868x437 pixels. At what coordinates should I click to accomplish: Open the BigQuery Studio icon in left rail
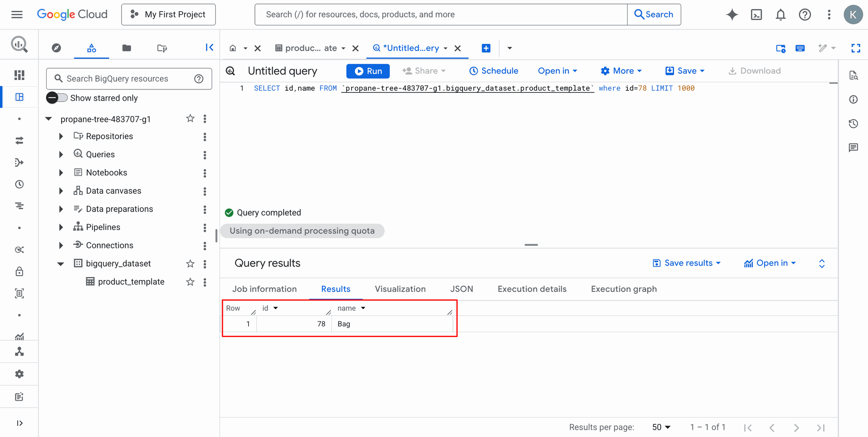click(x=19, y=97)
